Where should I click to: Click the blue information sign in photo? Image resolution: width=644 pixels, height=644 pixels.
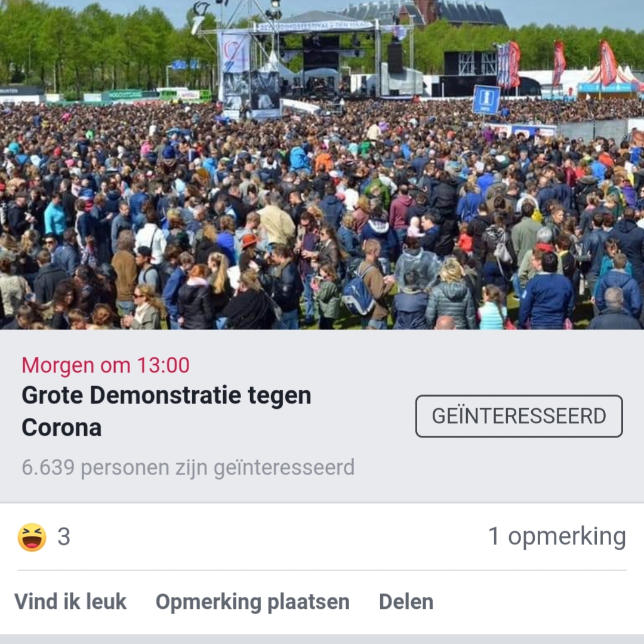tap(486, 100)
